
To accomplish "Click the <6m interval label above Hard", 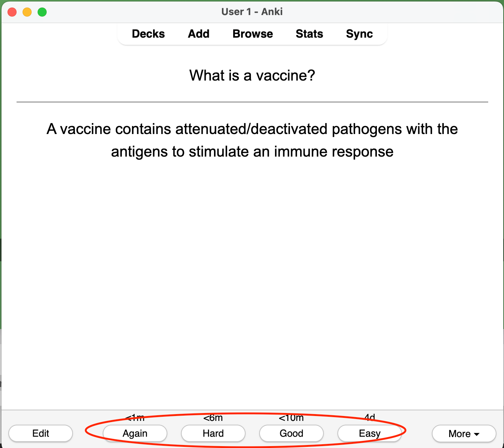I will [x=213, y=418].
